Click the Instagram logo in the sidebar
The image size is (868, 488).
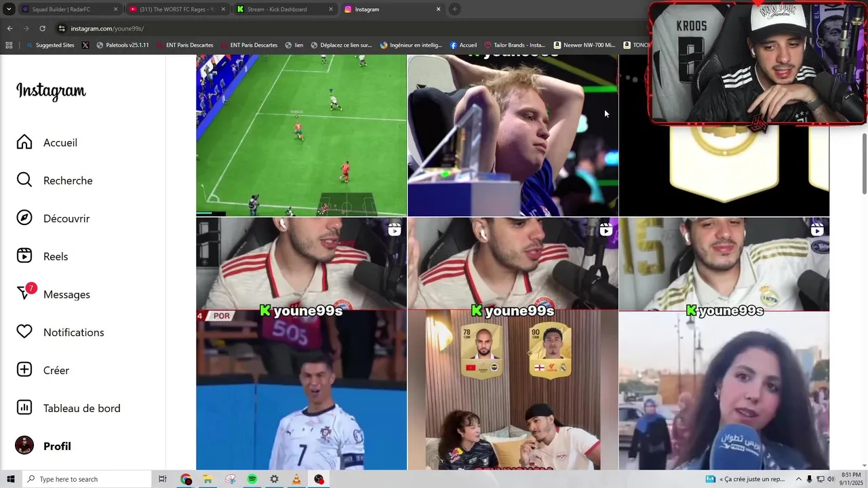click(x=51, y=91)
